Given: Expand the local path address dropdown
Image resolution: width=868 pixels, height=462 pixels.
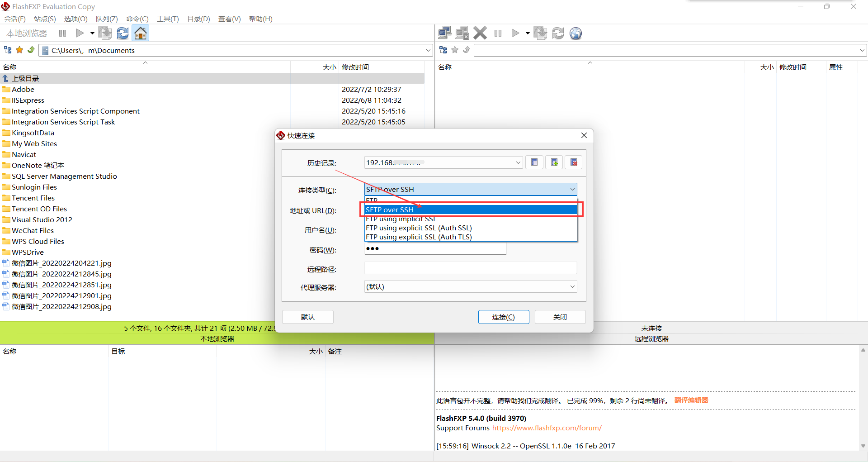Looking at the screenshot, I should [x=428, y=50].
